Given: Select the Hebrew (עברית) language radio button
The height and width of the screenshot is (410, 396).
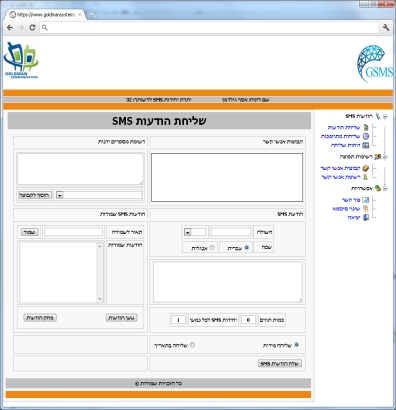Looking at the screenshot, I should [x=247, y=248].
